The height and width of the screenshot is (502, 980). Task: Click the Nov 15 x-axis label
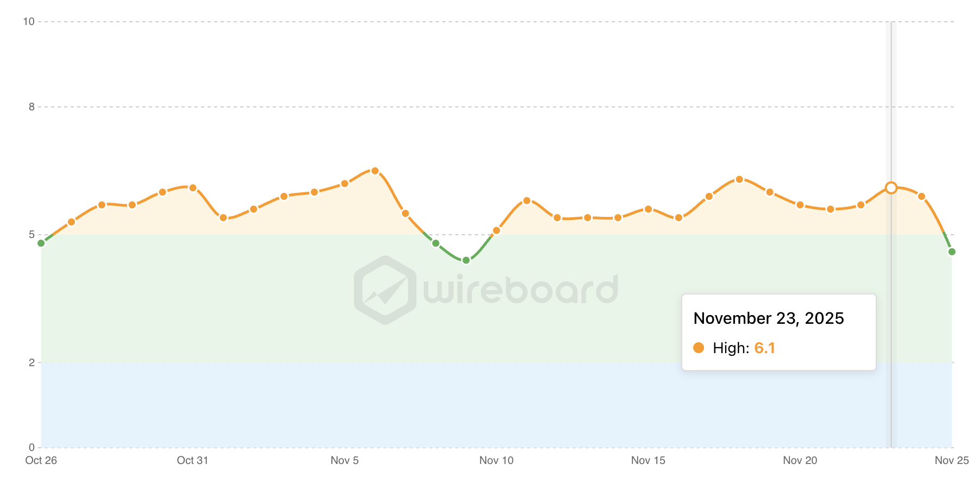(x=648, y=461)
